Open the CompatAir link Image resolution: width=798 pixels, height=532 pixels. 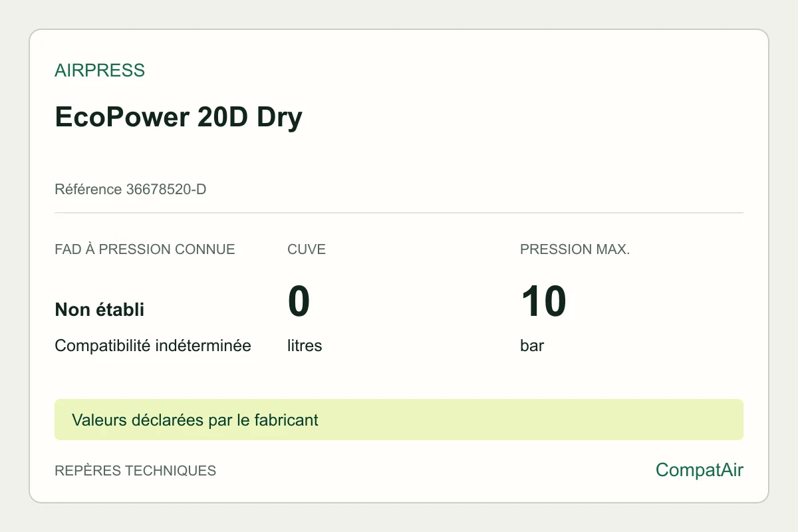coord(700,470)
